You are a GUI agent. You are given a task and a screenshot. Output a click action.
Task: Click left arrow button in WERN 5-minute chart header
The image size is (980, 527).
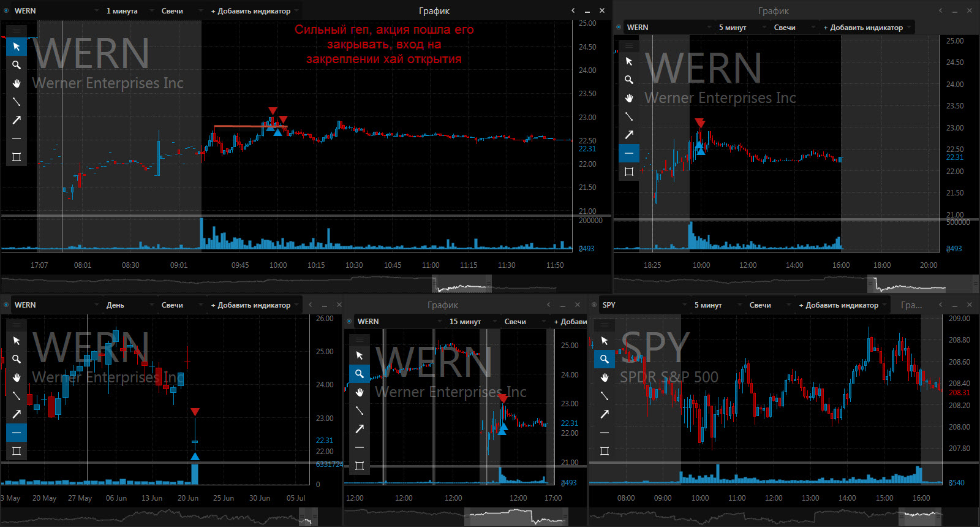(941, 11)
